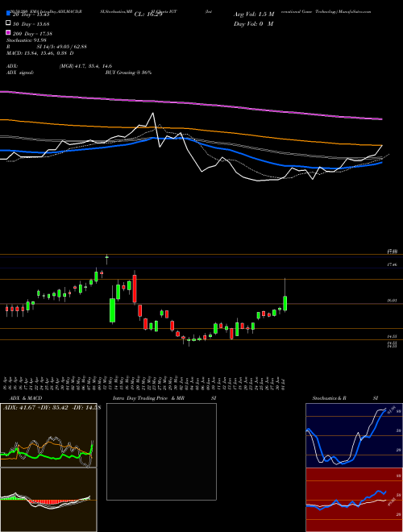Select the 'Avg Vol: 1.5 M' text
The image size is (403, 532).
[x=254, y=15]
